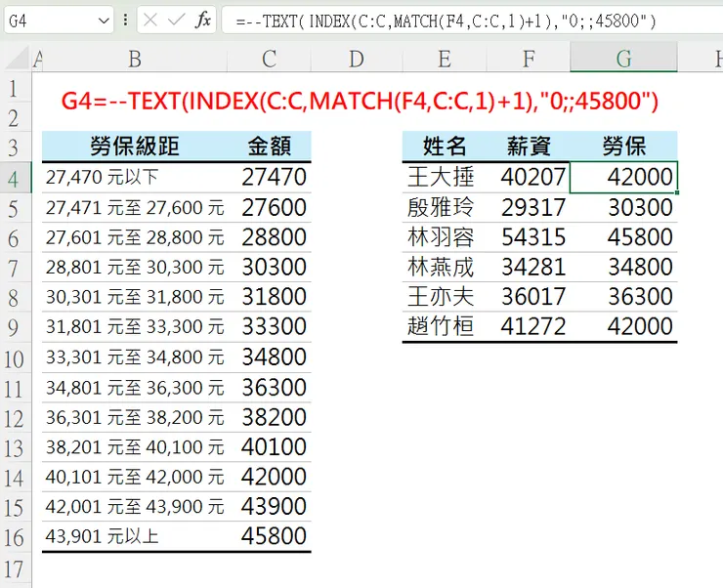Click amount cell 27600
Viewport: 723px width, 588px height.
[x=270, y=207]
